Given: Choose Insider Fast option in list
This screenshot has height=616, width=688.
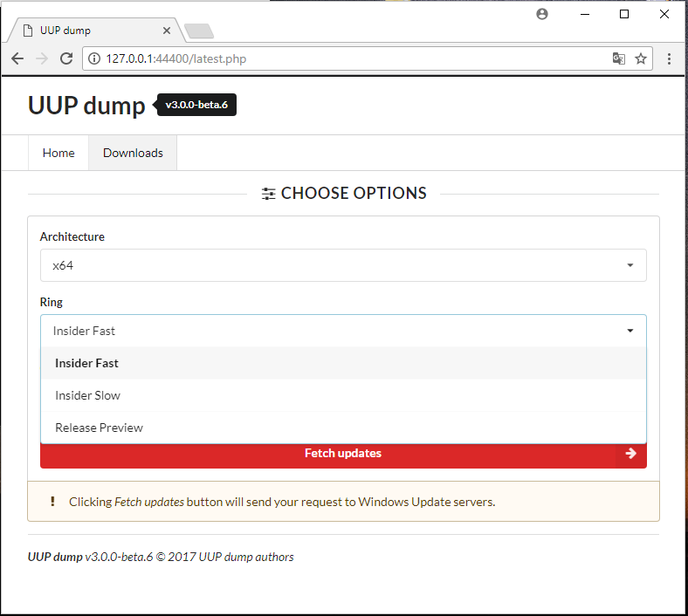Looking at the screenshot, I should coord(343,363).
